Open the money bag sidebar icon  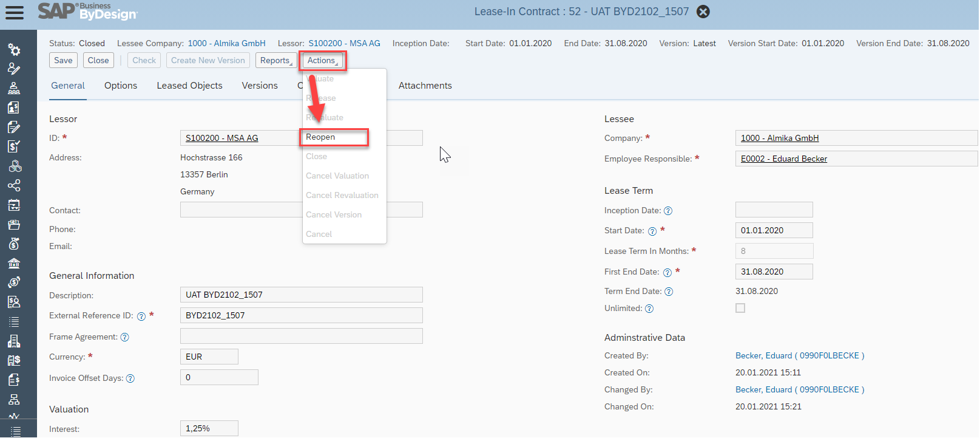[14, 244]
